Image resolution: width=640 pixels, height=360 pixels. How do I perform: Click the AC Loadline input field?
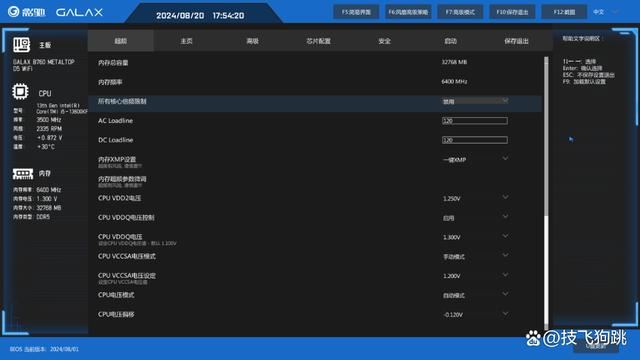point(475,121)
